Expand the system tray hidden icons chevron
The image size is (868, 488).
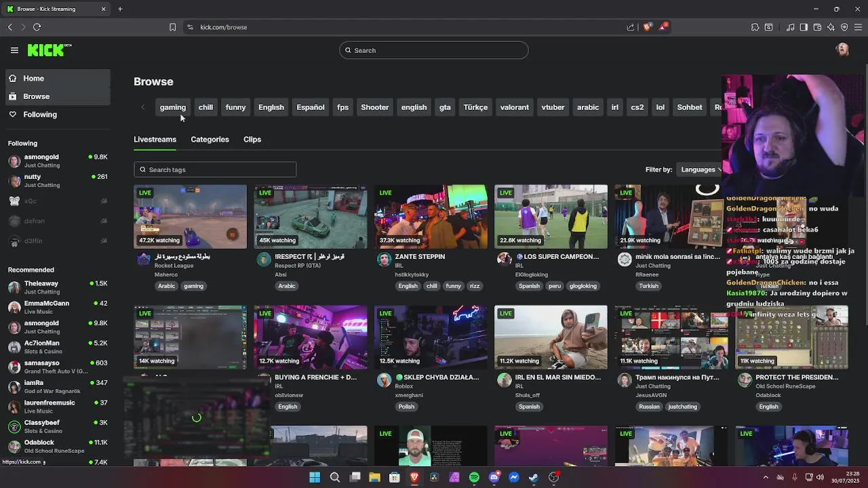[x=766, y=477]
